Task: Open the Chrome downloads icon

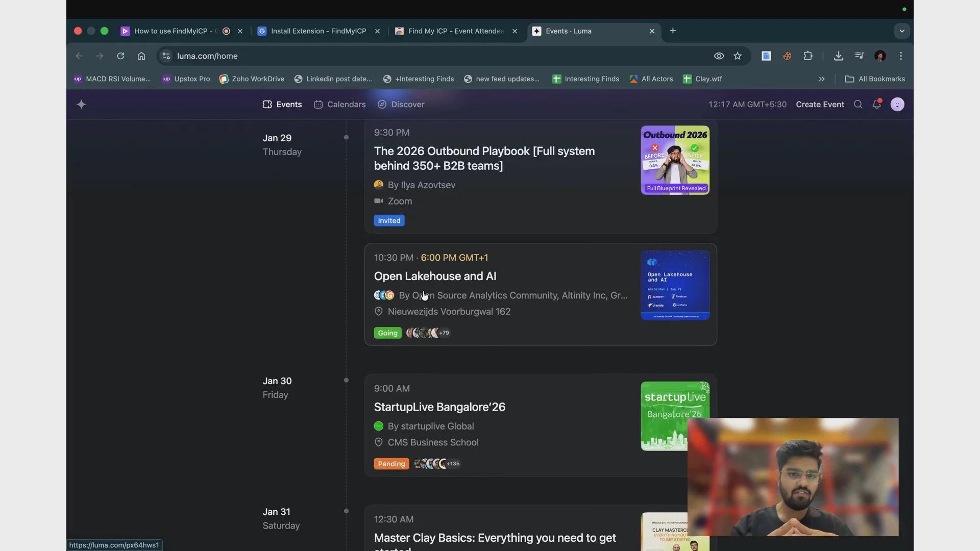Action: pos(838,56)
